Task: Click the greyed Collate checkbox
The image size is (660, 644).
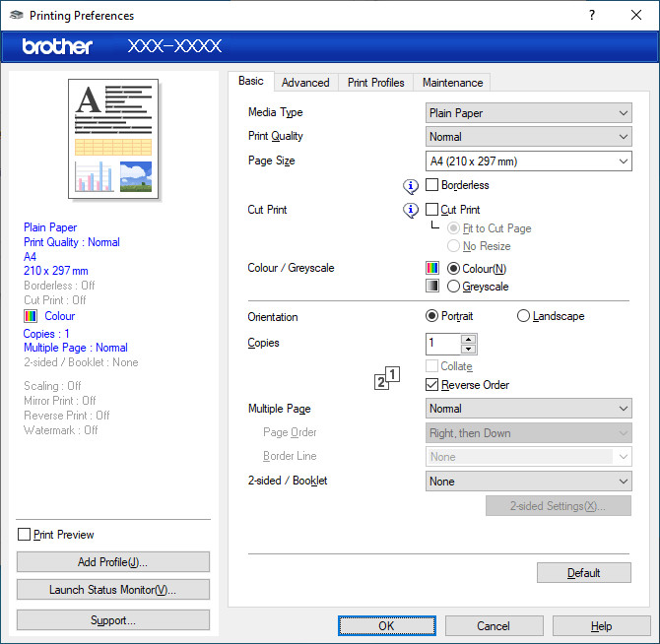Action: (x=431, y=366)
